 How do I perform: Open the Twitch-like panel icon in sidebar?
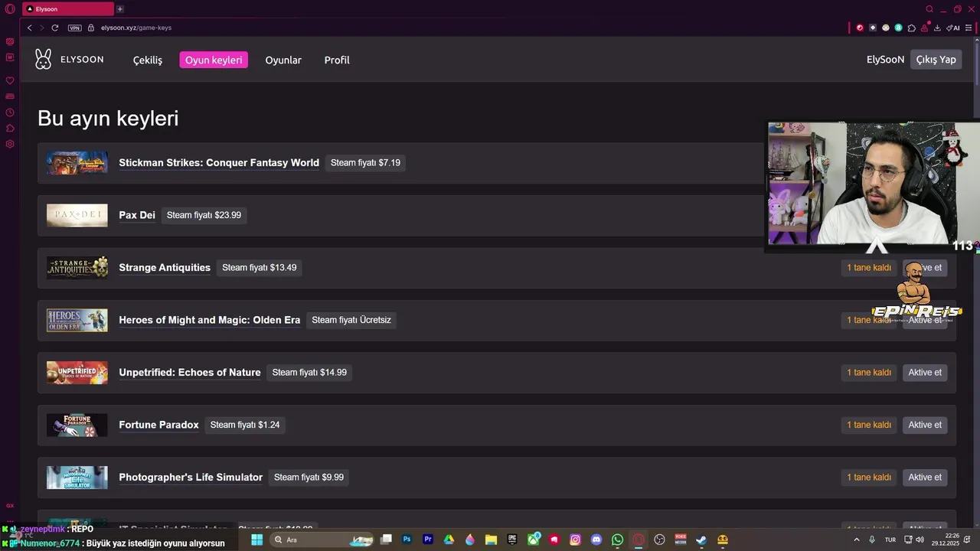click(x=10, y=57)
